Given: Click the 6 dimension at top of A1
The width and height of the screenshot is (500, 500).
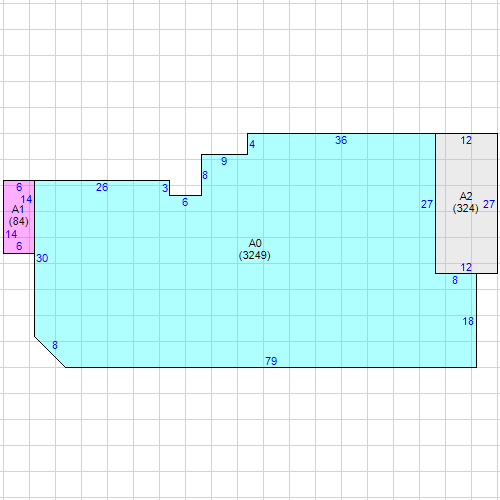Looking at the screenshot, I should [x=19, y=187].
